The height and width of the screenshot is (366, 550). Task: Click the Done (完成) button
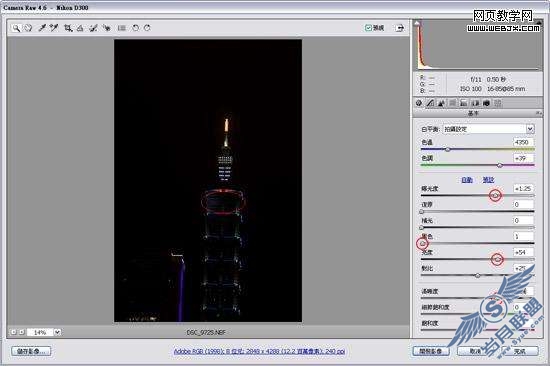[520, 351]
